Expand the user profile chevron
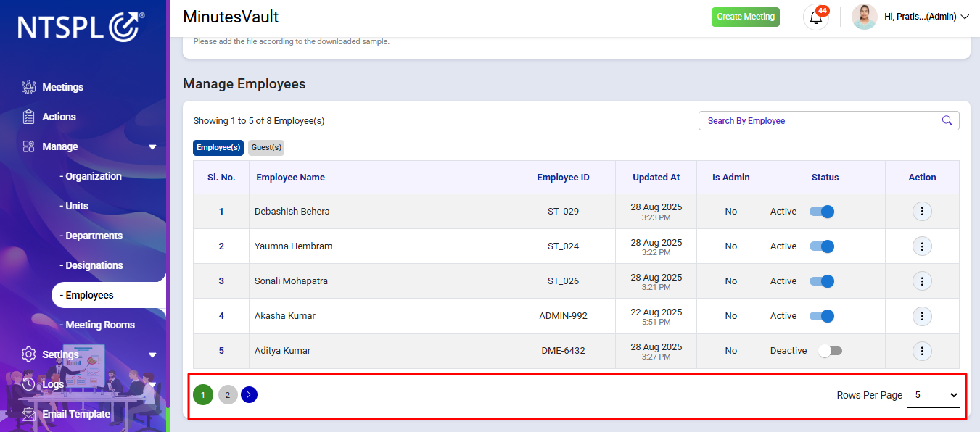The width and height of the screenshot is (980, 432). (x=965, y=17)
